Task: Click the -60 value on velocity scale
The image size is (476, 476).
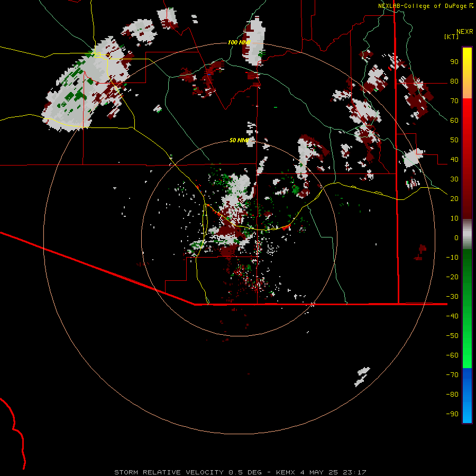Action: click(452, 355)
